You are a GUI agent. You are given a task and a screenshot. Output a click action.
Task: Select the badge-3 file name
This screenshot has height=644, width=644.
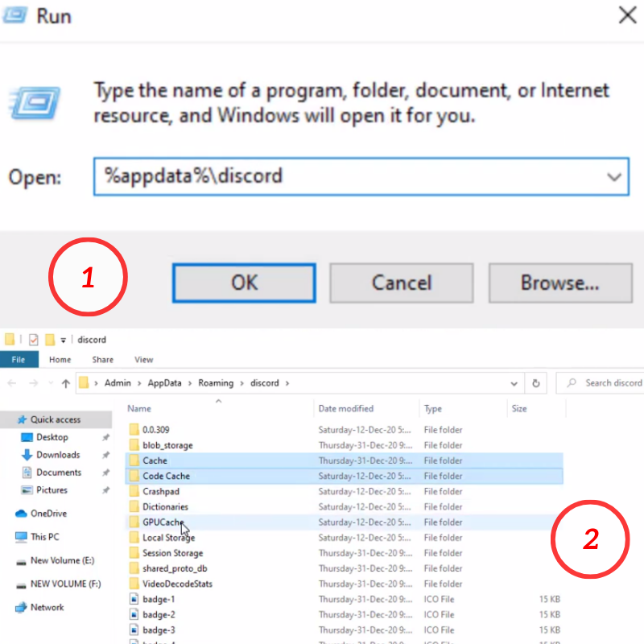[x=159, y=630]
